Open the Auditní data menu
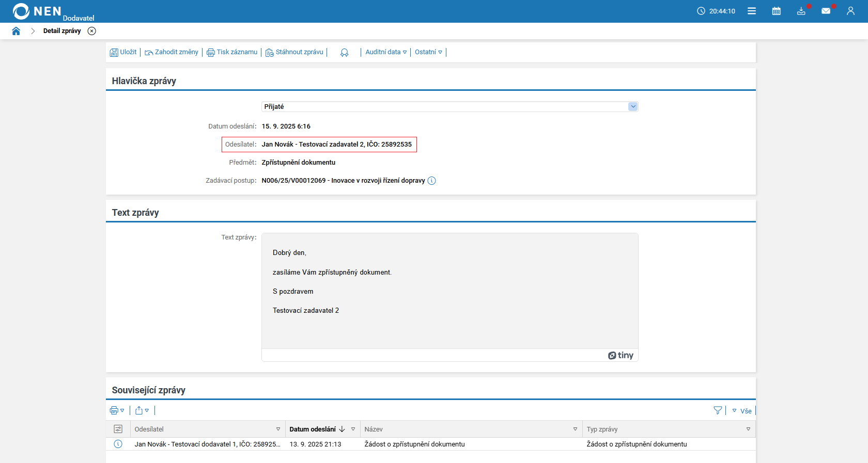 click(x=386, y=52)
